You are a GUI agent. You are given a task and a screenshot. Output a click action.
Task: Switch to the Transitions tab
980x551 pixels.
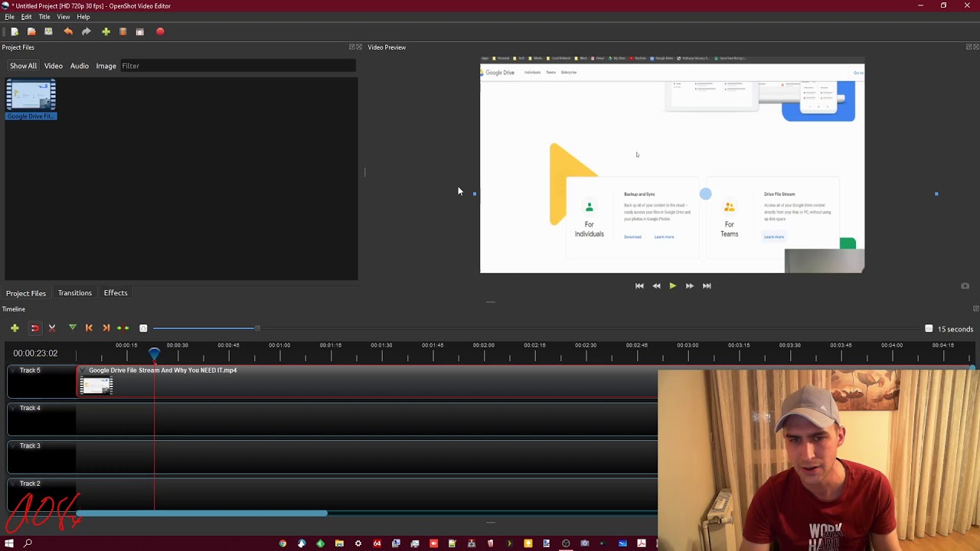75,293
